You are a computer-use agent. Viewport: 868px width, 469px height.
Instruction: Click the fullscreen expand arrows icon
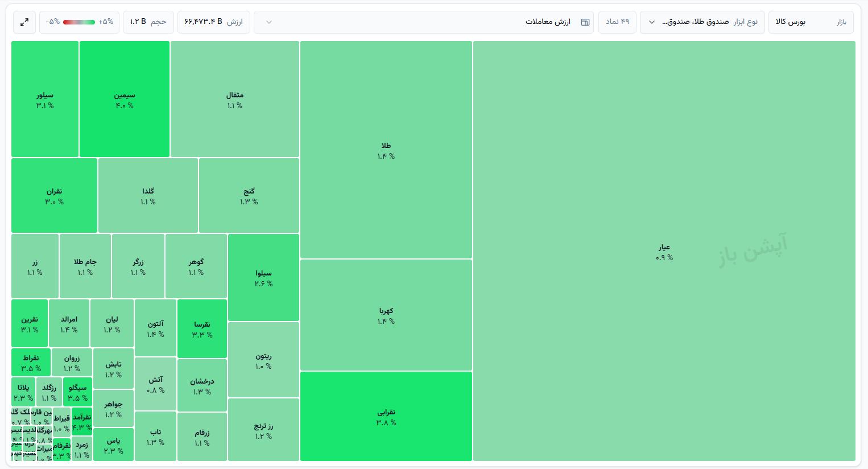(24, 22)
